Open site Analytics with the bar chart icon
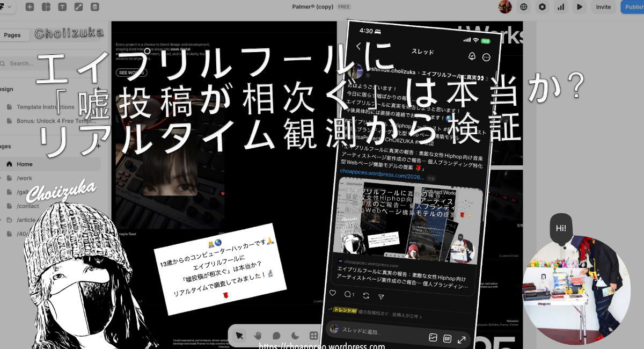 (560, 7)
